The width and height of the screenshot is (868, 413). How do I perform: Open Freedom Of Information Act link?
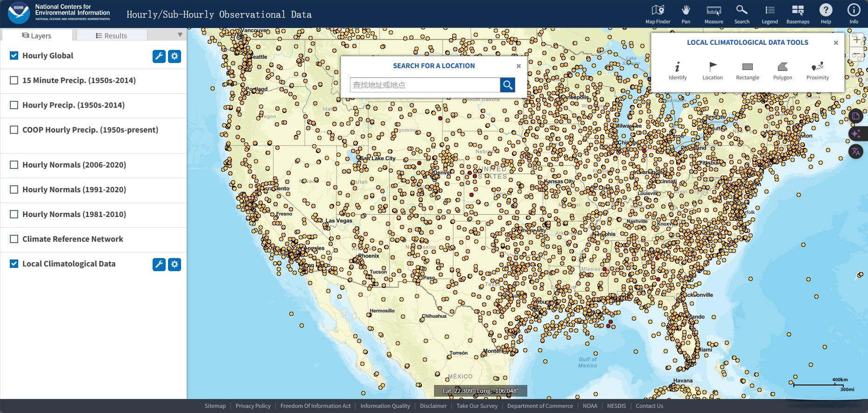click(x=315, y=406)
